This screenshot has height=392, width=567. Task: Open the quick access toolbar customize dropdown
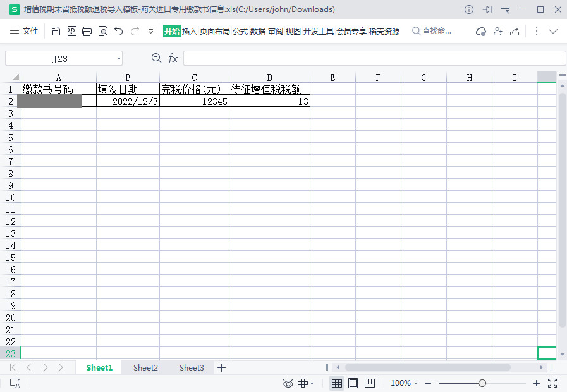[150, 31]
